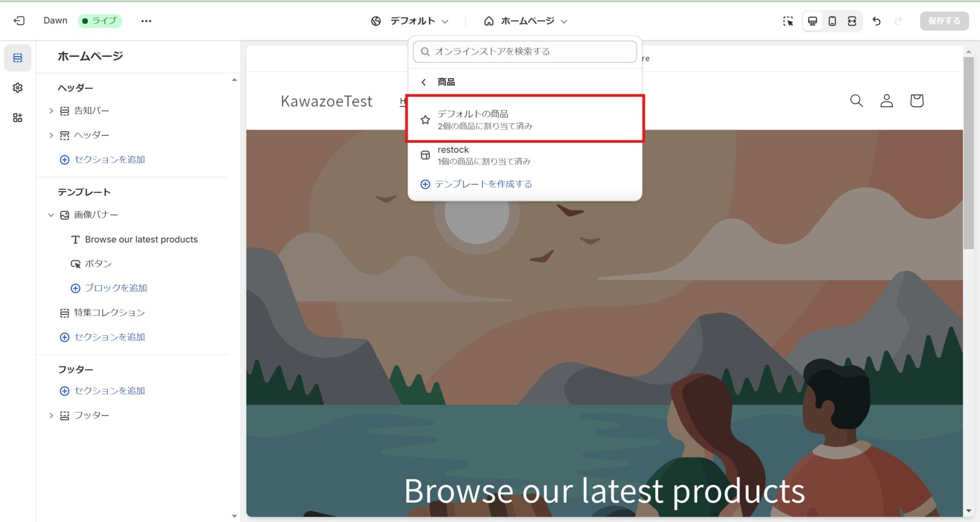Click the オンラインストアを検索する search field
The height and width of the screenshot is (522, 980).
tap(525, 52)
